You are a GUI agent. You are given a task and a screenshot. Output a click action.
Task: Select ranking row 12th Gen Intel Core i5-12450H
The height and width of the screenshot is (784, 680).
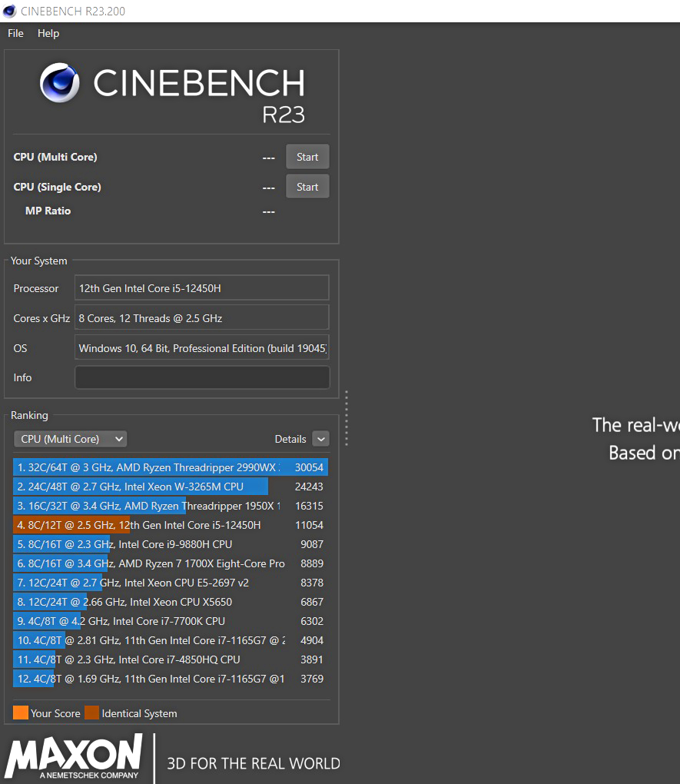point(171,525)
